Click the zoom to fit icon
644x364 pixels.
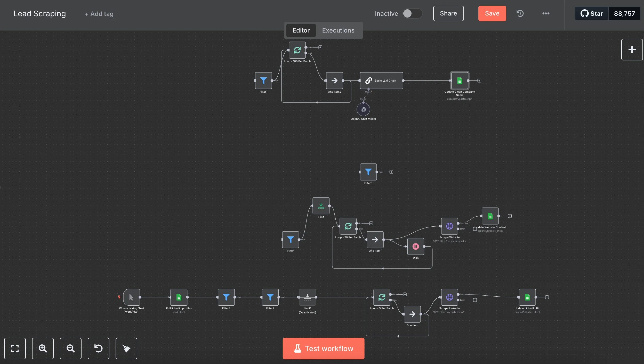[15, 349]
